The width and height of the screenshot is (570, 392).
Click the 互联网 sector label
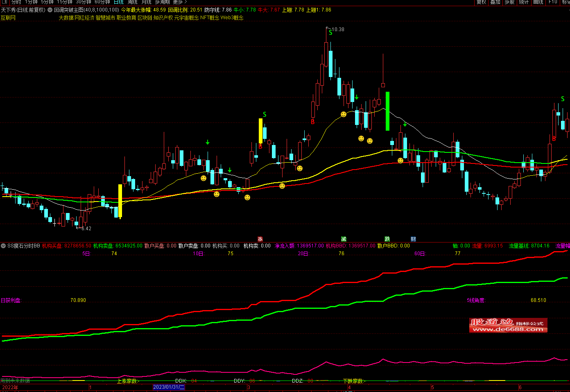8,18
